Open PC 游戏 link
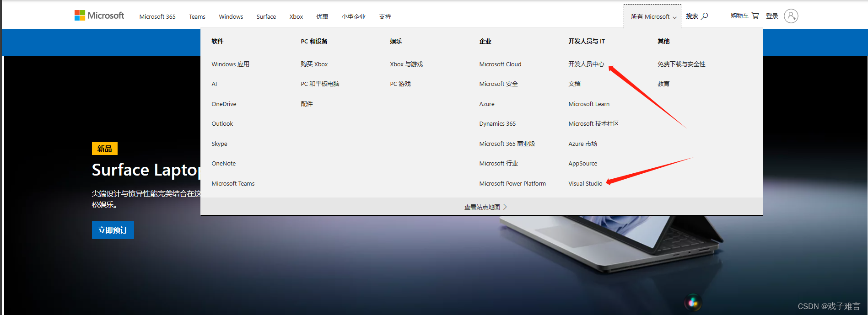This screenshot has height=315, width=868. (400, 84)
